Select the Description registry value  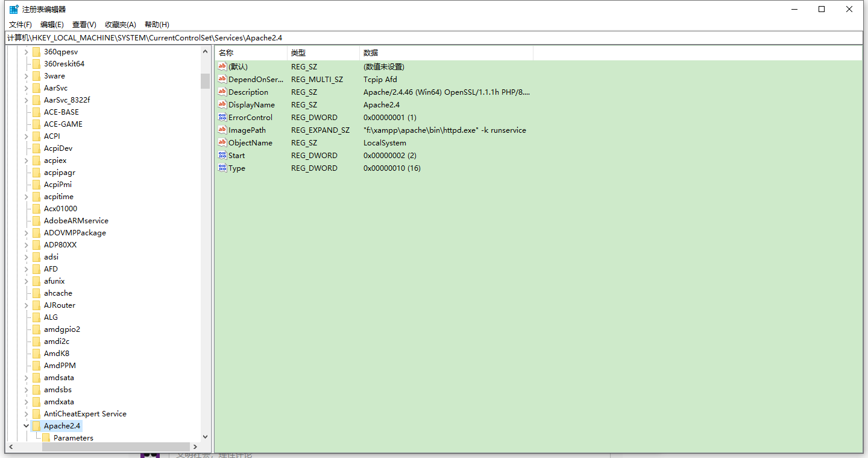250,92
